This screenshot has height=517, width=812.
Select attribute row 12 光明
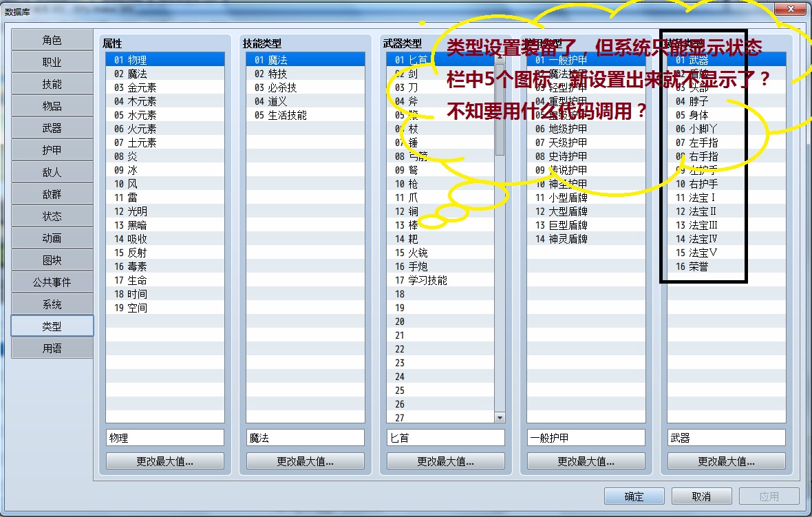(165, 211)
